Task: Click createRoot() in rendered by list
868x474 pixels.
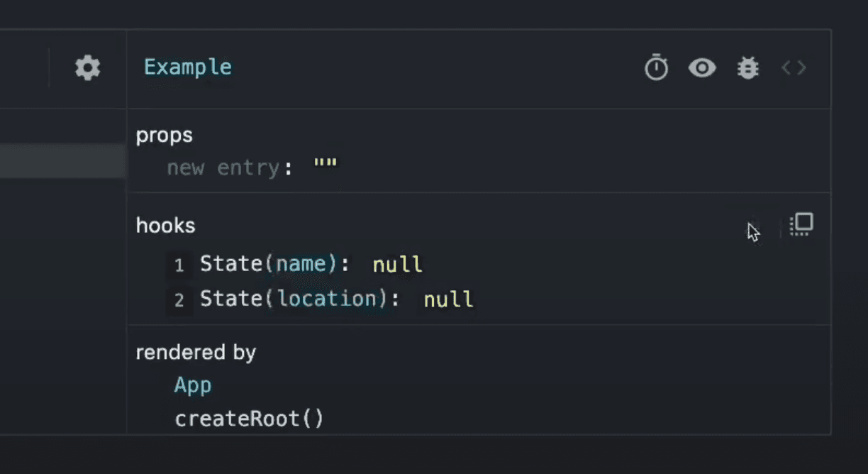Action: (249, 419)
